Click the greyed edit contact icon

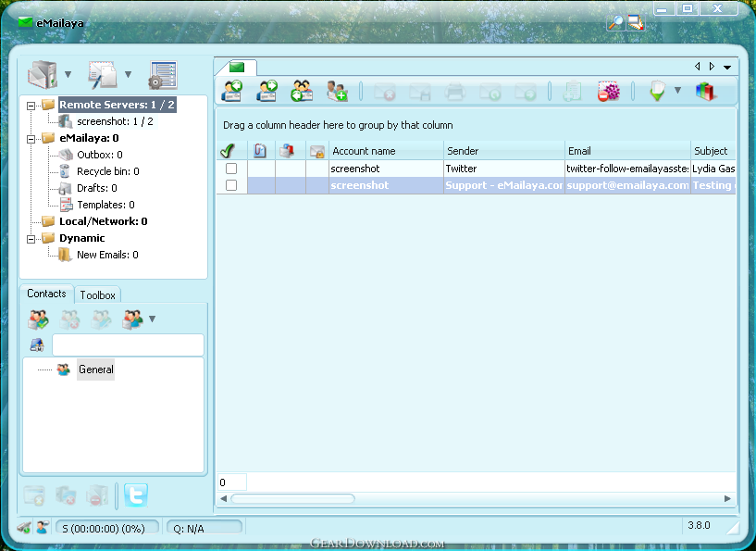101,319
